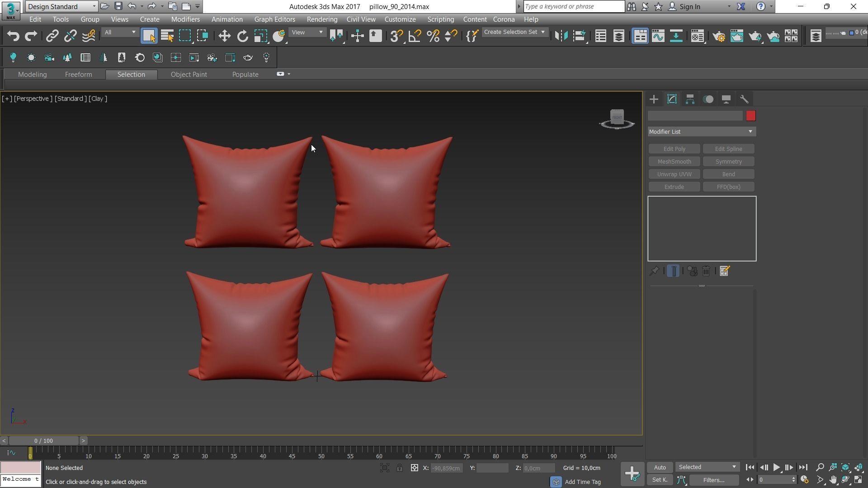
Task: Click the Edit Poly modifier button
Action: pos(674,149)
